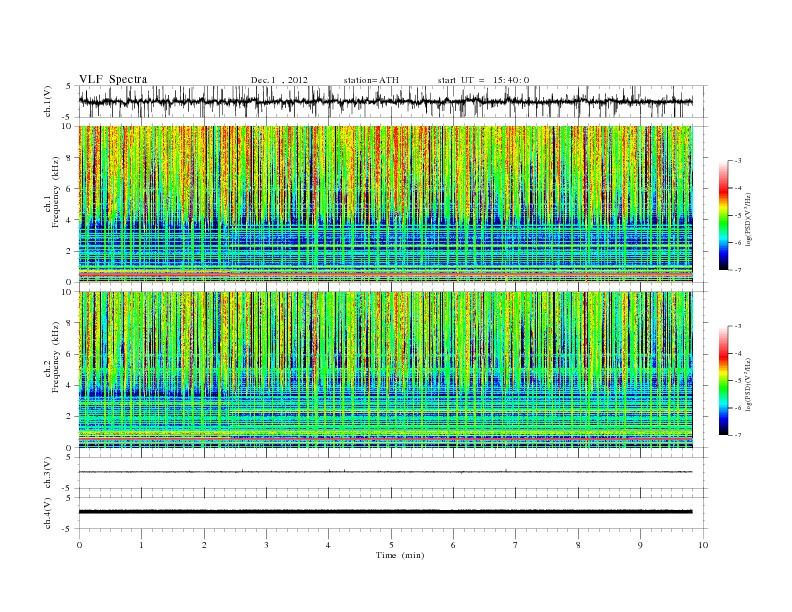Image resolution: width=792 pixels, height=612 pixels.
Task: Click time axis tick label "2"
Action: [x=204, y=545]
